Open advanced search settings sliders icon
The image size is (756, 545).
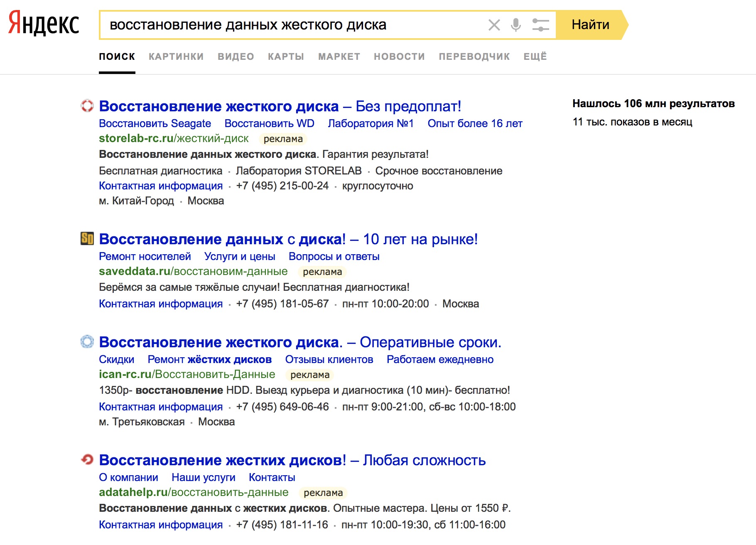pos(540,25)
